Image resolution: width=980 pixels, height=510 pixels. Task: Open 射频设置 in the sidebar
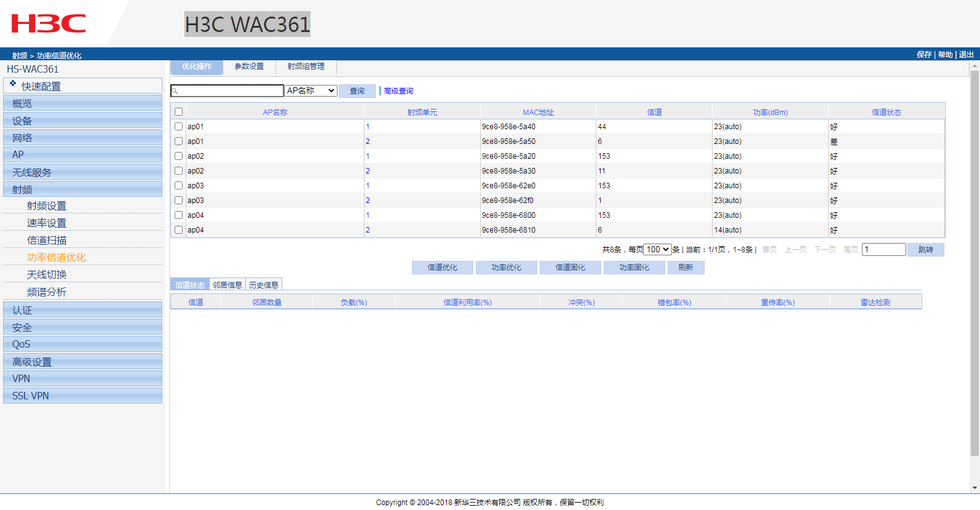tap(47, 206)
